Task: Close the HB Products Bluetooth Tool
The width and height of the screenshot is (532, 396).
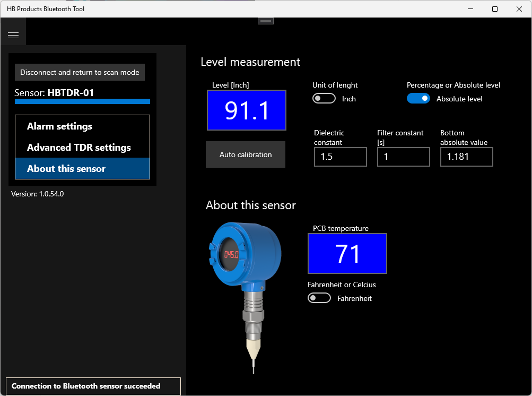Action: 519,9
